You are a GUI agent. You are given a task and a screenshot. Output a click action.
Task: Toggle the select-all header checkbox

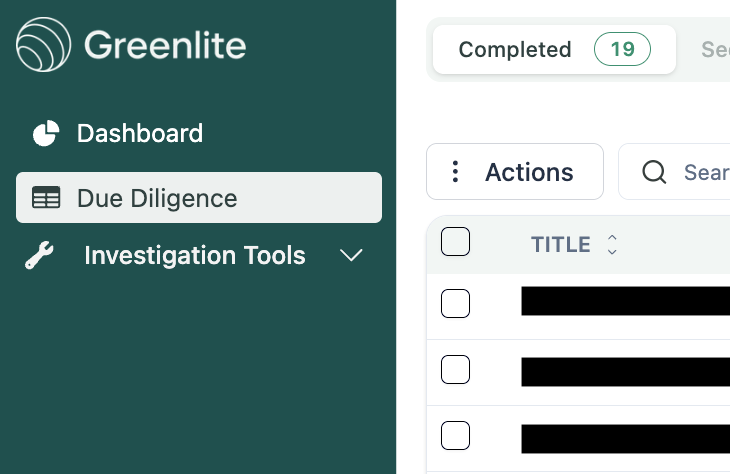click(x=455, y=241)
